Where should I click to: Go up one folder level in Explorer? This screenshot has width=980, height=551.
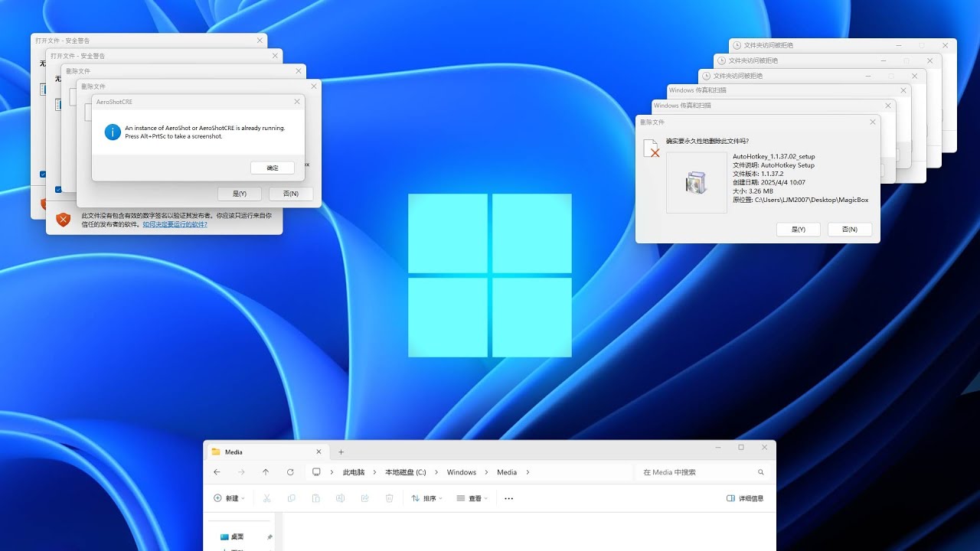pos(266,472)
